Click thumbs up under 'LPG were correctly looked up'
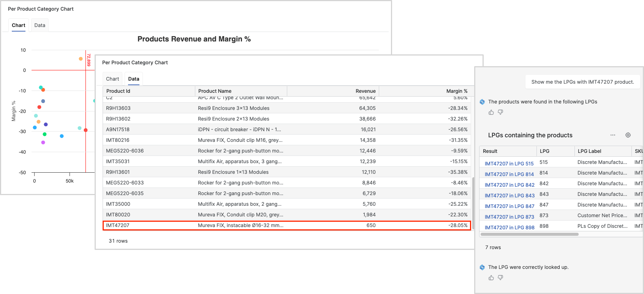The width and height of the screenshot is (644, 294). point(491,278)
